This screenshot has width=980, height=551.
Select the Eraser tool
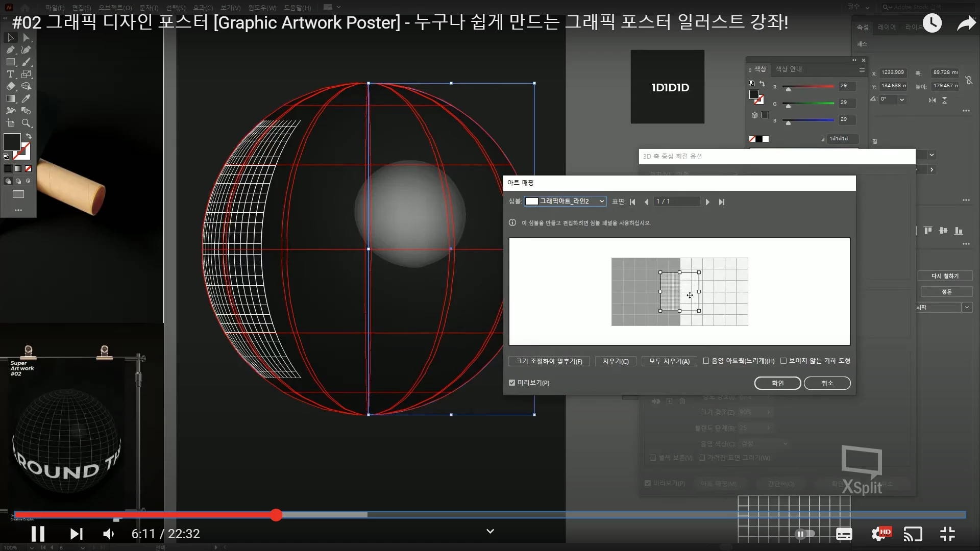10,86
